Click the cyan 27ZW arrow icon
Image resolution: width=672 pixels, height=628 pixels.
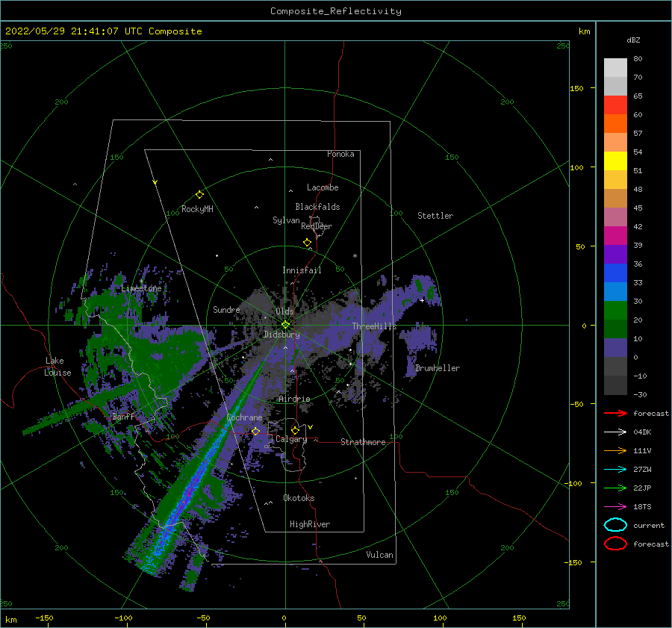(x=615, y=470)
